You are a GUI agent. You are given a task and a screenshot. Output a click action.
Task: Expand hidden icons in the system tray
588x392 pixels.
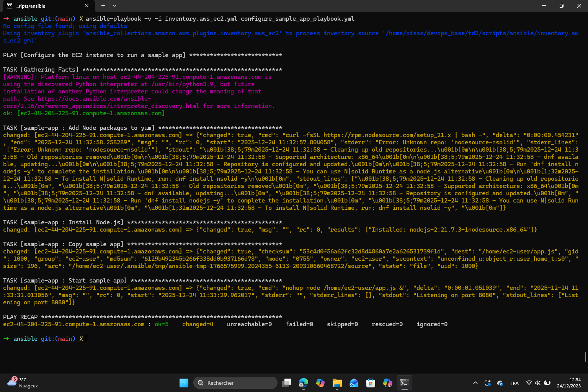[475, 382]
